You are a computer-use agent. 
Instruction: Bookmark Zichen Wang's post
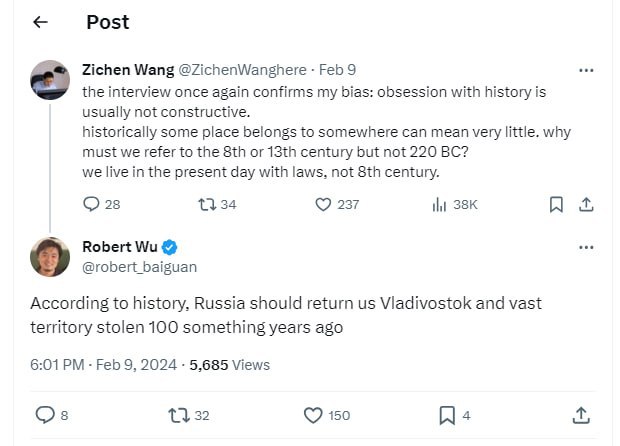(556, 204)
